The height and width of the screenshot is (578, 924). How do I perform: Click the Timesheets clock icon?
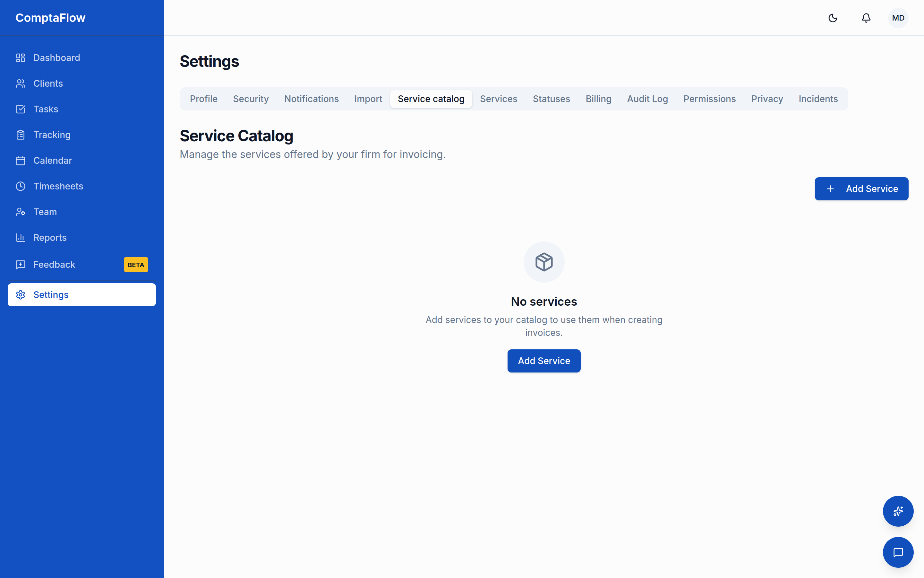(21, 186)
